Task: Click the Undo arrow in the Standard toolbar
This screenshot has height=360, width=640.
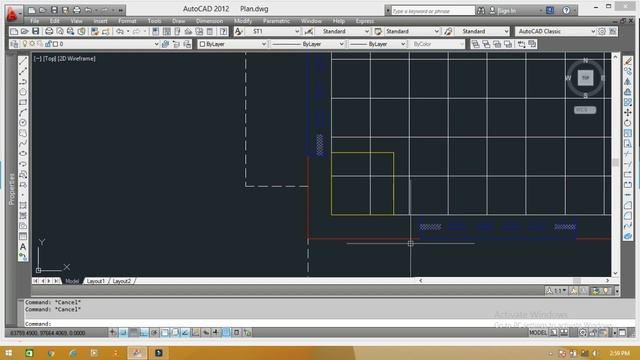Action: click(120, 31)
